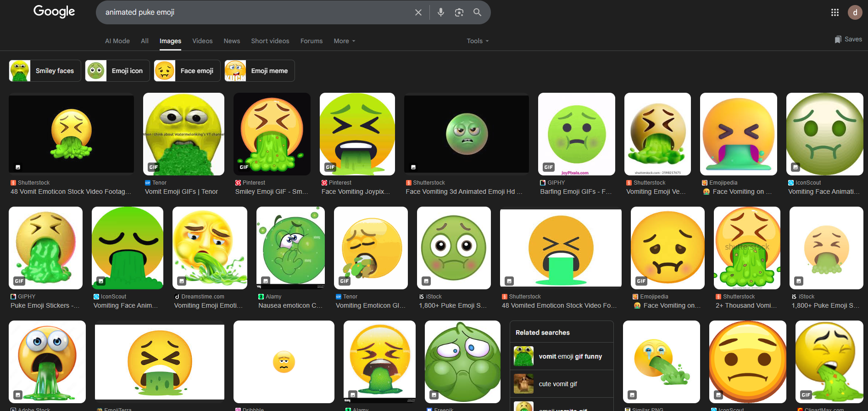The width and height of the screenshot is (868, 411).
Task: Expand the Tools dropdown
Action: pyautogui.click(x=478, y=41)
